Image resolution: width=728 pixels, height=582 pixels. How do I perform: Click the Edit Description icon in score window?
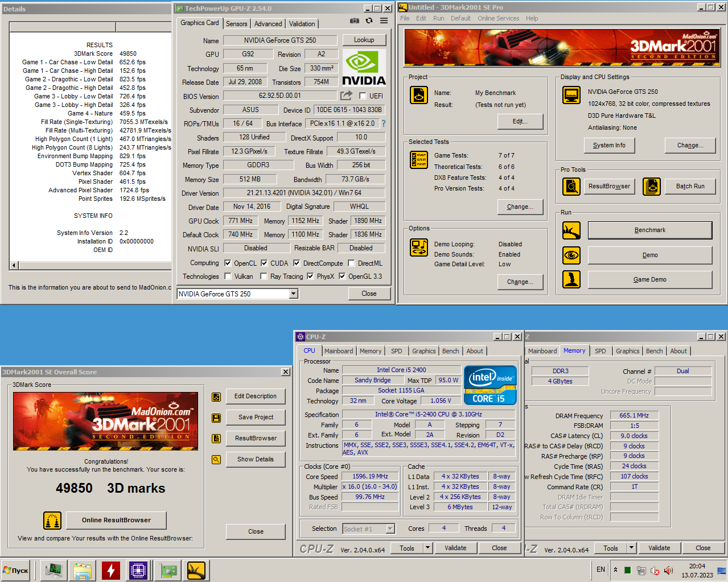[216, 397]
